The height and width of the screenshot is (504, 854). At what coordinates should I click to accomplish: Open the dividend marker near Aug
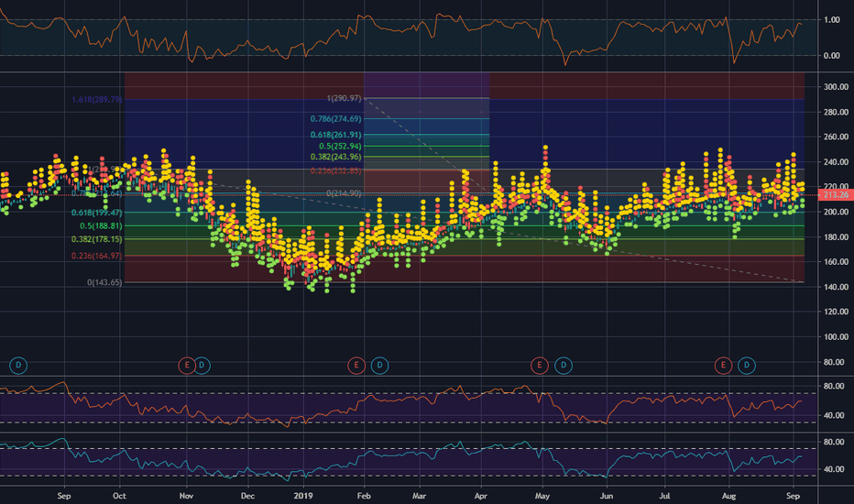click(x=747, y=365)
